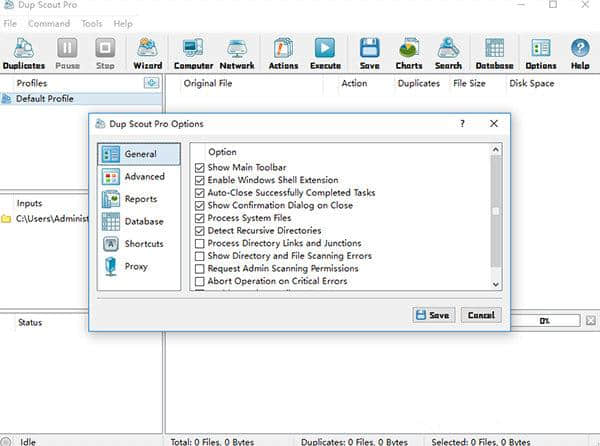Uncheck Show Main Toolbar option
The height and width of the screenshot is (446, 600).
pos(200,168)
